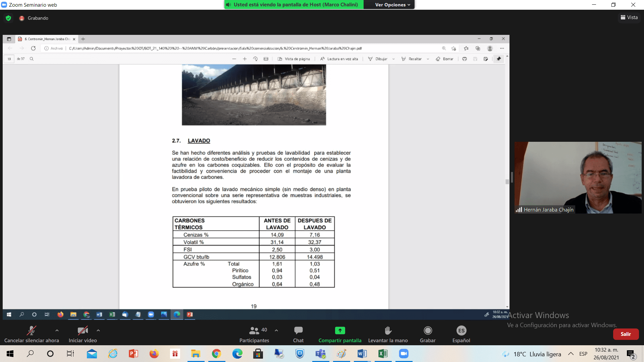Open Windows search from taskbar
Image resolution: width=644 pixels, height=362 pixels.
30,354
